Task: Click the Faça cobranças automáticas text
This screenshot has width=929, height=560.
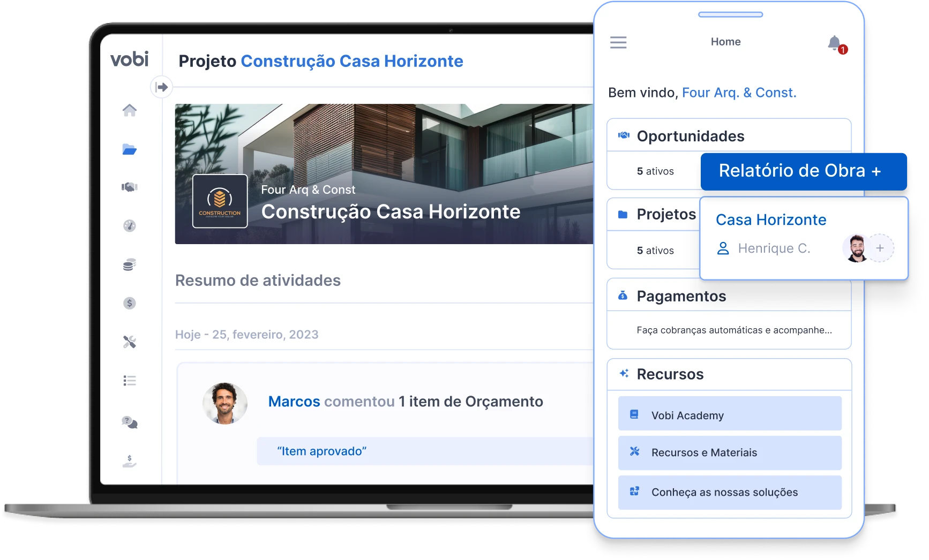Action: click(x=734, y=330)
